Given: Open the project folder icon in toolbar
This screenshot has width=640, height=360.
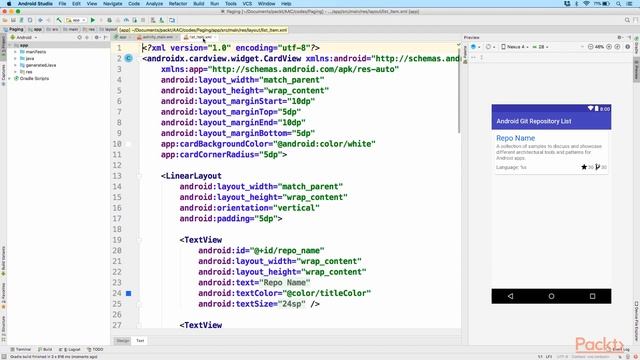Looking at the screenshot, I should [5, 20].
